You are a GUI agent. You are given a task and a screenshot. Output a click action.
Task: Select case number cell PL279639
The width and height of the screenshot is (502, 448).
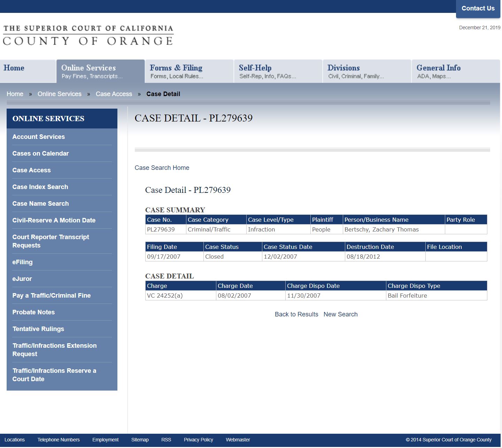[166, 229]
